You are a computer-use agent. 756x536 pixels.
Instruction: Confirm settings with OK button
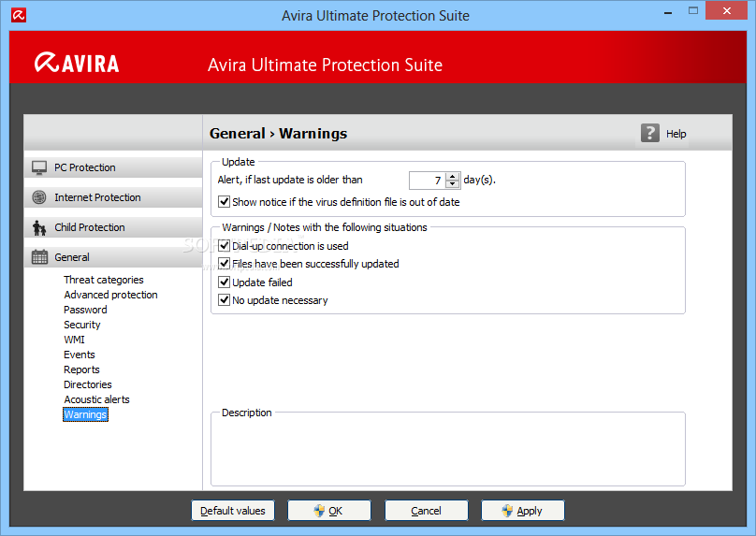click(x=329, y=511)
